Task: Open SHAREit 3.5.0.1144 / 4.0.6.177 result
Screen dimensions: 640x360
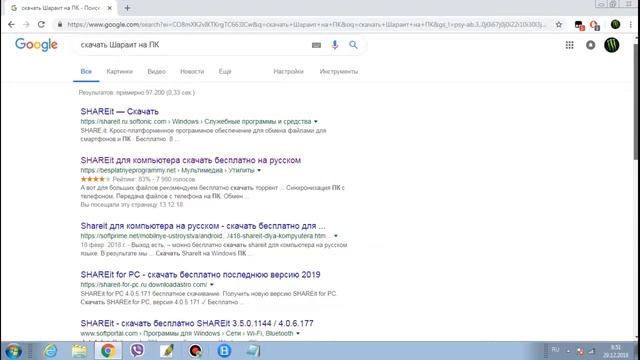Action: click(x=197, y=323)
